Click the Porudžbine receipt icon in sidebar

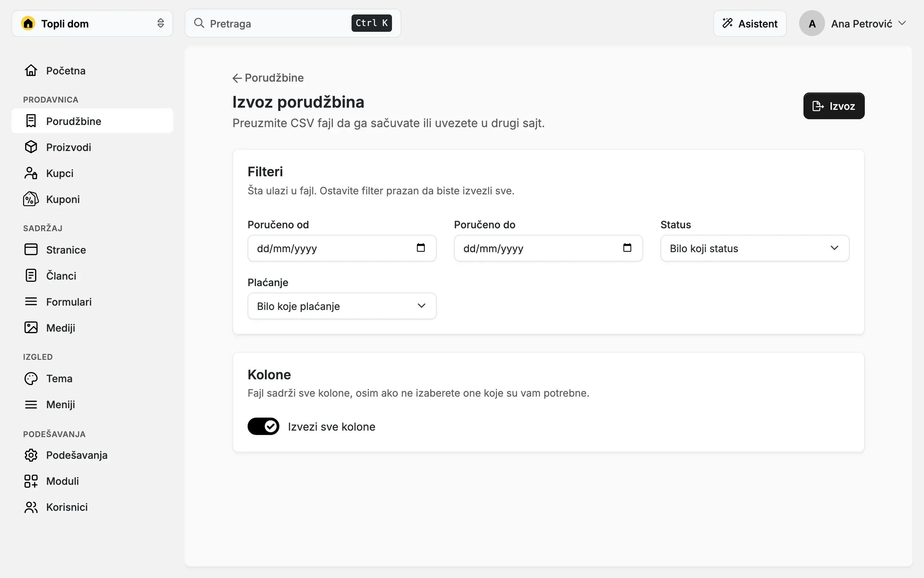click(31, 121)
